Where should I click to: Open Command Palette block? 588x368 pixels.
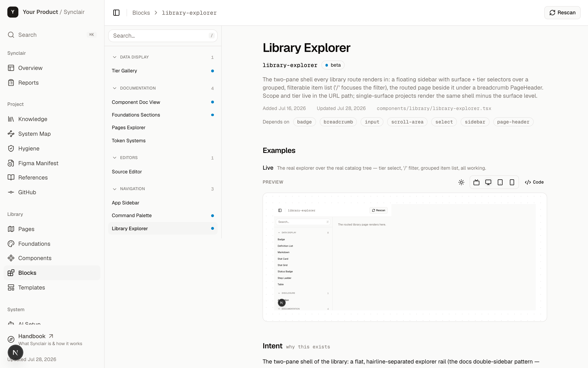163,216
